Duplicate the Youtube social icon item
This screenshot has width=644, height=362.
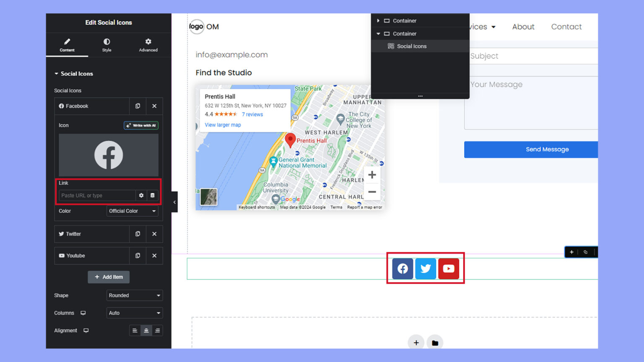(138, 256)
